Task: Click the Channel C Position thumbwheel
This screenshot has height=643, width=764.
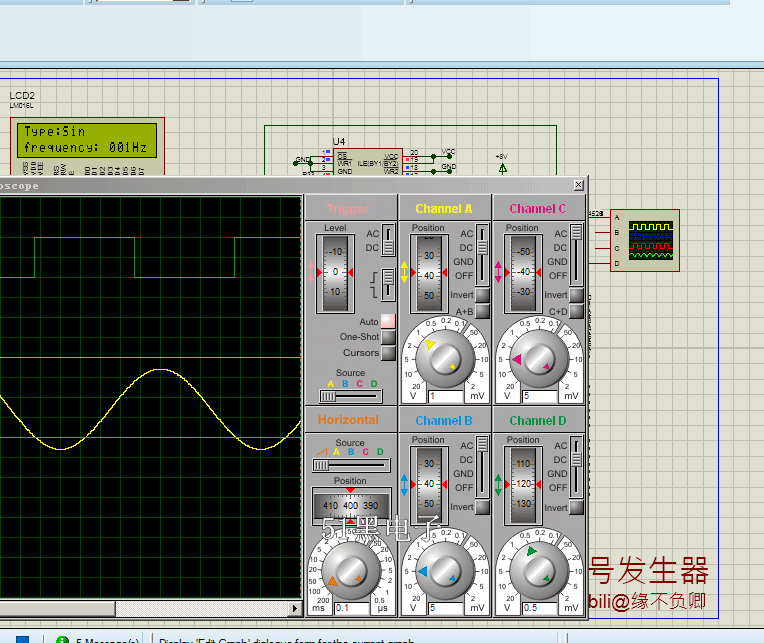Action: (523, 273)
